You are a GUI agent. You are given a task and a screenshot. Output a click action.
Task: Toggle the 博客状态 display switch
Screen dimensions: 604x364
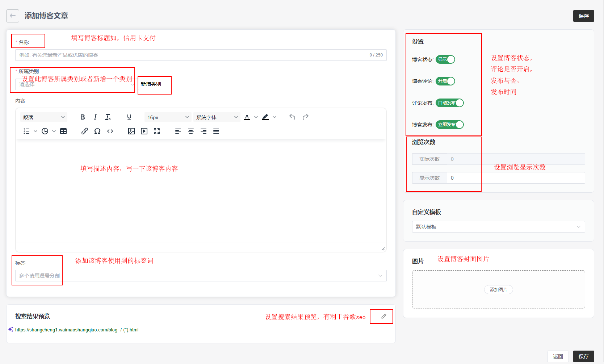click(445, 59)
